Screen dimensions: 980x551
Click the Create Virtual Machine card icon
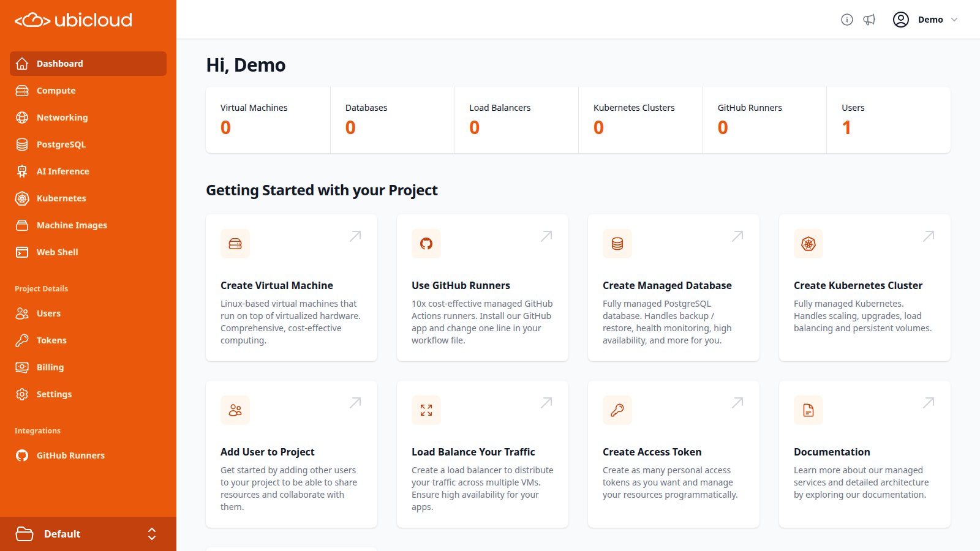(235, 244)
